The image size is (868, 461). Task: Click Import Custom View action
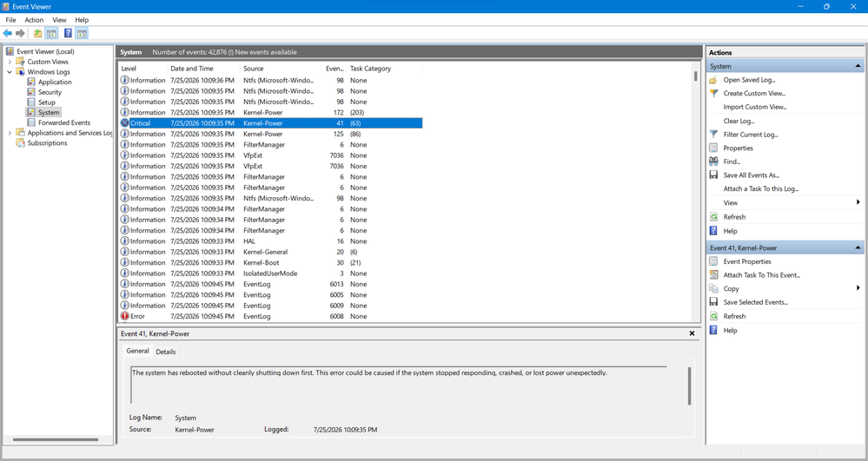click(754, 107)
